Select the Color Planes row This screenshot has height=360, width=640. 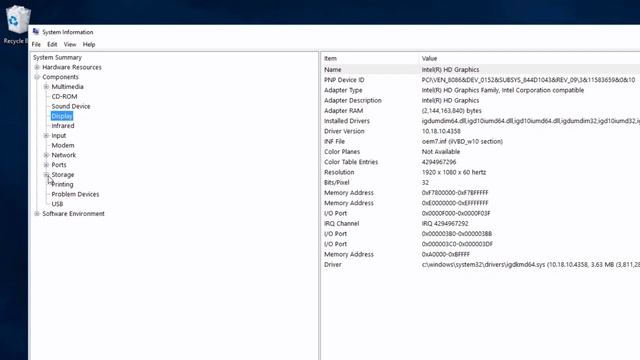[x=481, y=151]
